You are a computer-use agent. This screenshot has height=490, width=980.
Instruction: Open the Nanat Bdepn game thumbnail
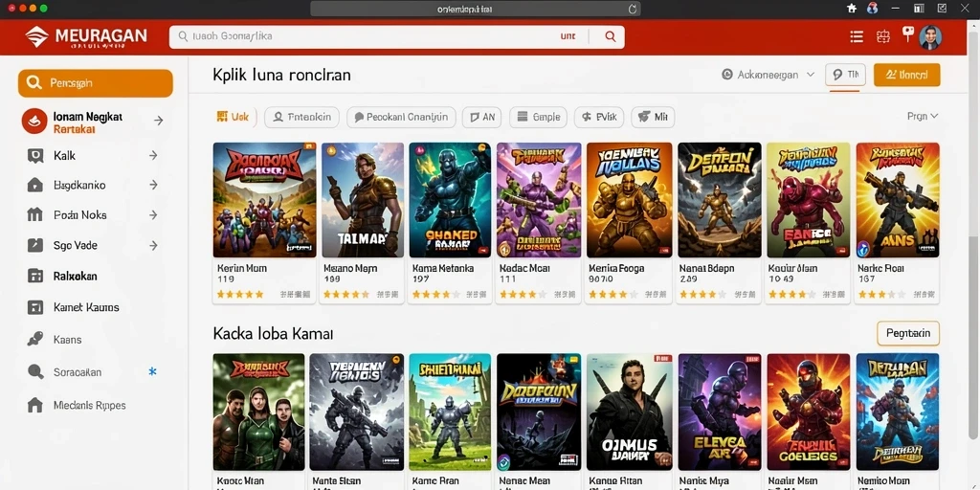pyautogui.click(x=720, y=200)
